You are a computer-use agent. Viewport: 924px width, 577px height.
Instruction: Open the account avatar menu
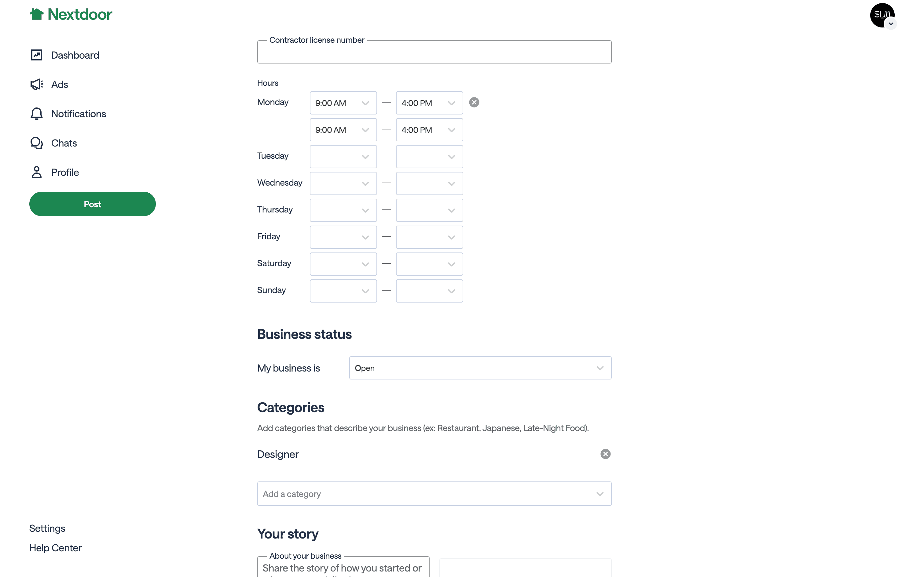pos(882,16)
